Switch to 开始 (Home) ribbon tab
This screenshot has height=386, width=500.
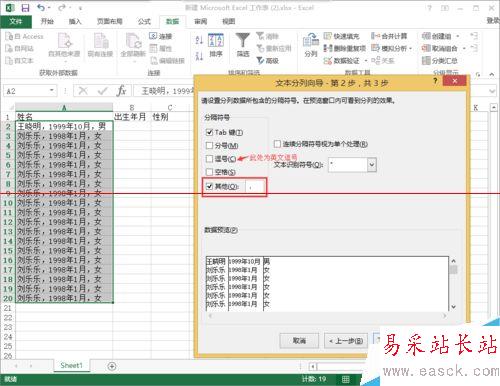(47, 21)
